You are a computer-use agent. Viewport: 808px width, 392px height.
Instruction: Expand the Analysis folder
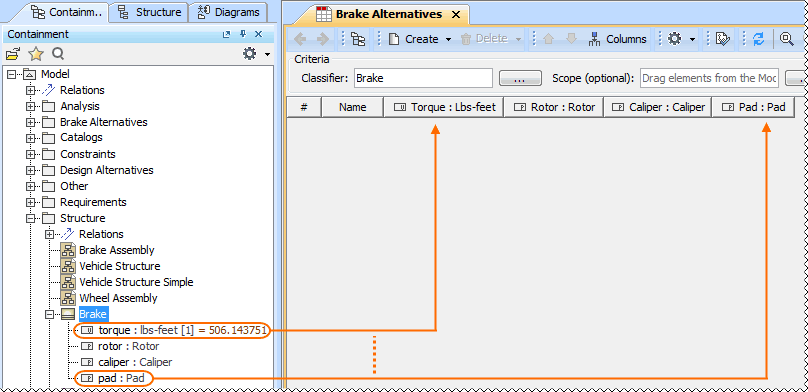coord(30,106)
